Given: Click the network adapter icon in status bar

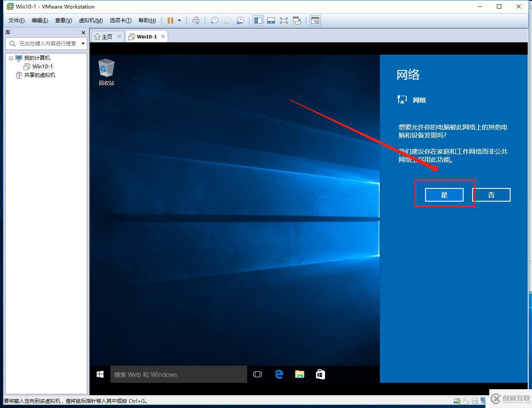Looking at the screenshot, I should pyautogui.click(x=483, y=401).
